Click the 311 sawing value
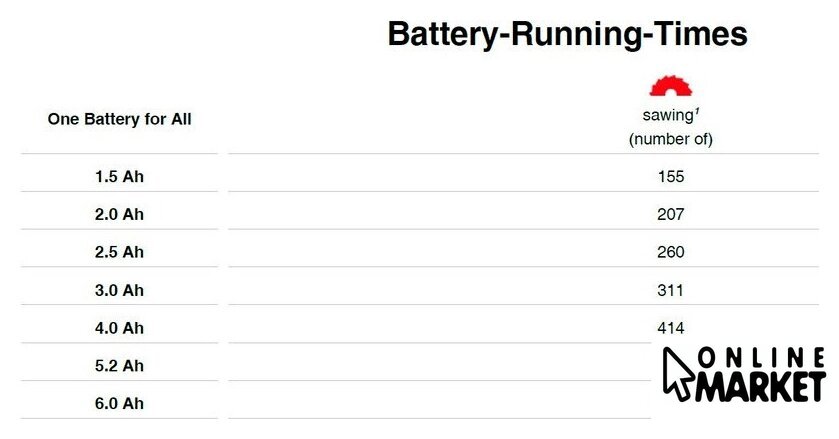839x439 pixels. [671, 290]
